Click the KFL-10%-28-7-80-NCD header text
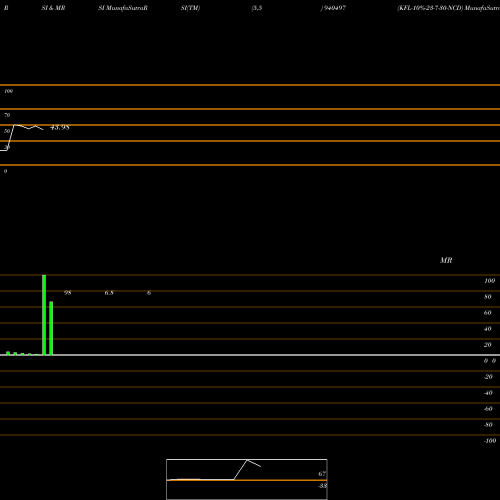The height and width of the screenshot is (500, 500). click(x=430, y=8)
